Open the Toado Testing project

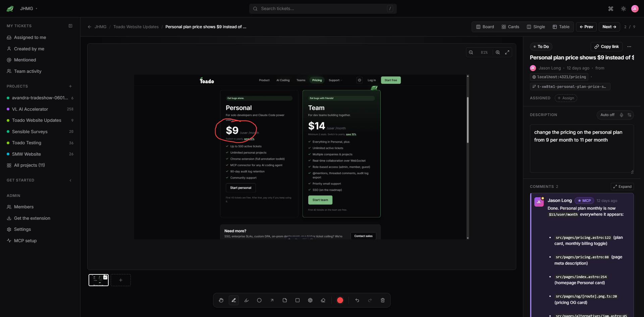click(40, 143)
